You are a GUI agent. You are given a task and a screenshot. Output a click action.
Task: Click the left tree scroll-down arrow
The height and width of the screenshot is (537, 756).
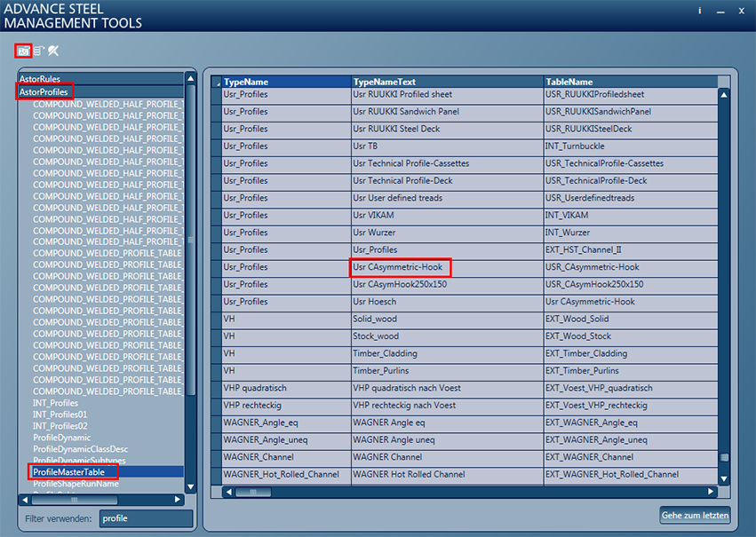191,486
